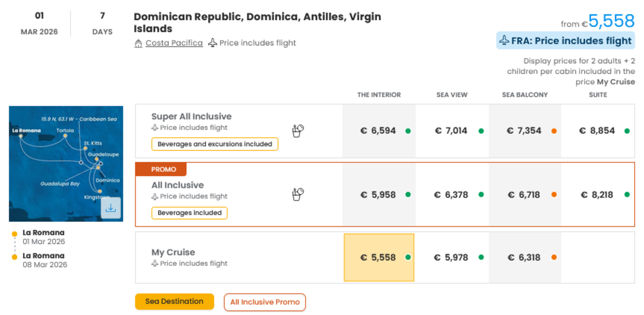Click Super All Inclusive beverages-excursions icon
Viewport: 644px width, 315px height.
[x=298, y=130]
